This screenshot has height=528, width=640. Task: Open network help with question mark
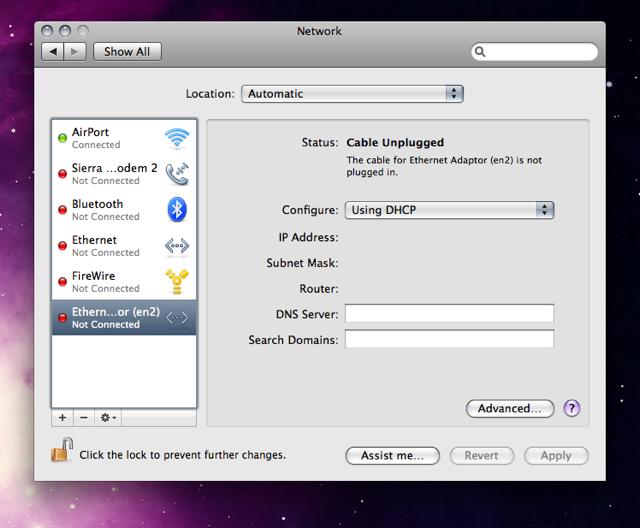[x=571, y=408]
